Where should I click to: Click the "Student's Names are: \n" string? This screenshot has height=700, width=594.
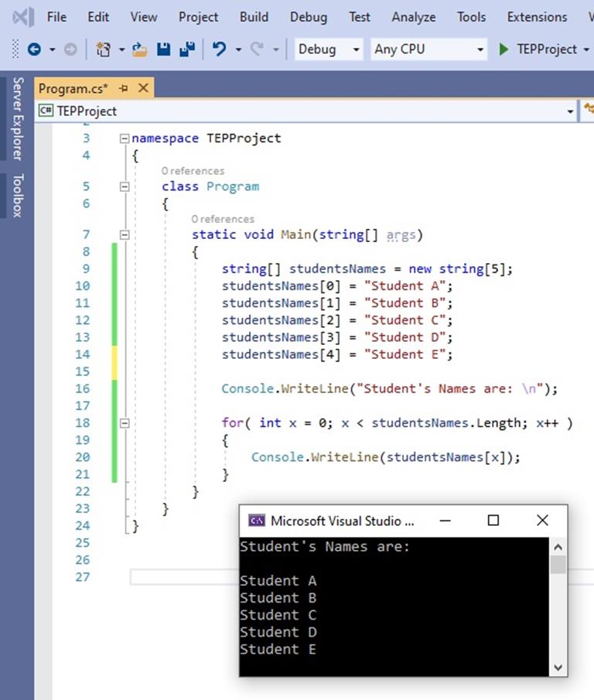(450, 389)
